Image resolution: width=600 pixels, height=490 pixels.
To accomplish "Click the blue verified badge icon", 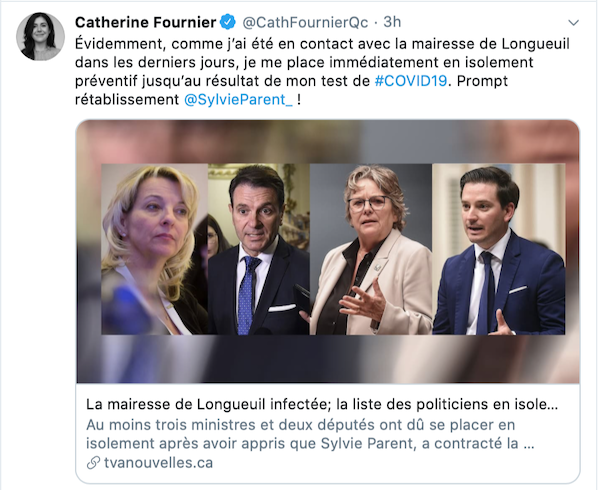I will [x=228, y=22].
